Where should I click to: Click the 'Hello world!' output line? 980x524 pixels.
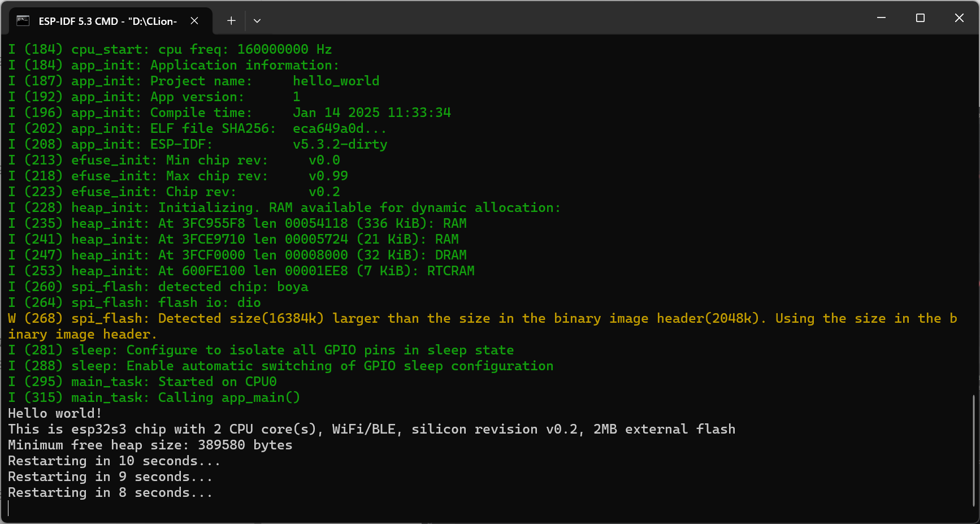coord(55,414)
